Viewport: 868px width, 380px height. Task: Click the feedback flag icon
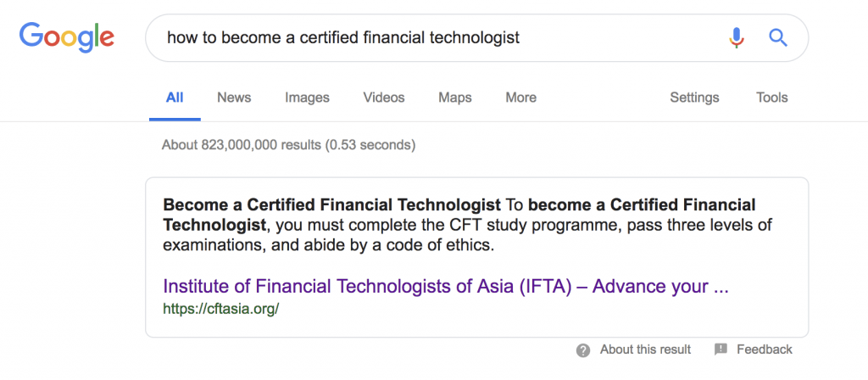coord(721,349)
